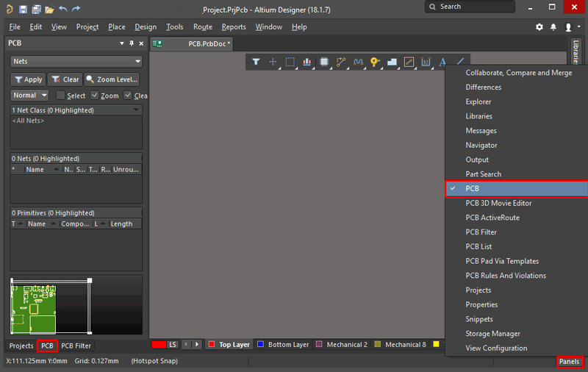Screen dimensions: 588x372
Task: Click the Clear button
Action: coord(65,79)
